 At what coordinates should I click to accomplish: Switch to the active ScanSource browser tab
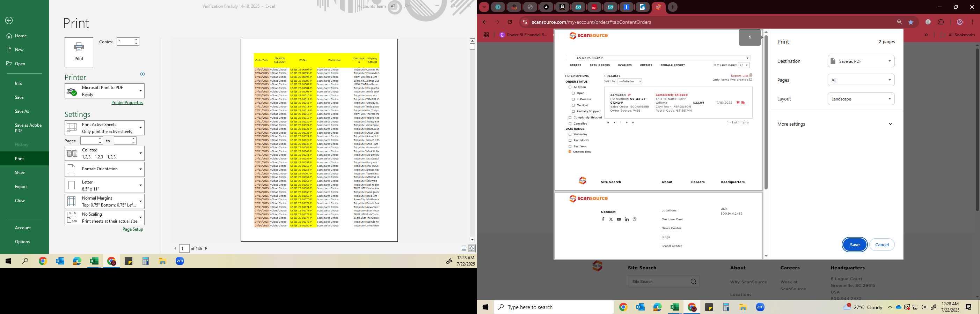658,7
